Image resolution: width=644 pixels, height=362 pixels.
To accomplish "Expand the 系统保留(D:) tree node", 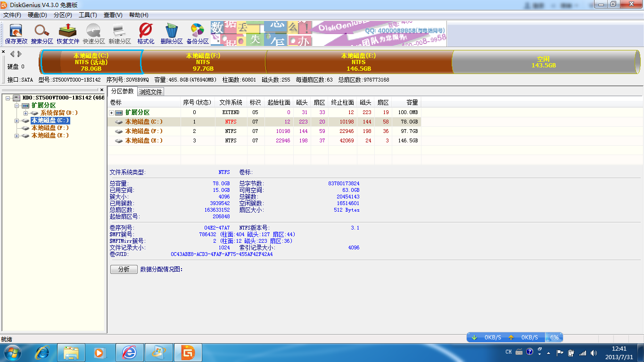I will (26, 113).
